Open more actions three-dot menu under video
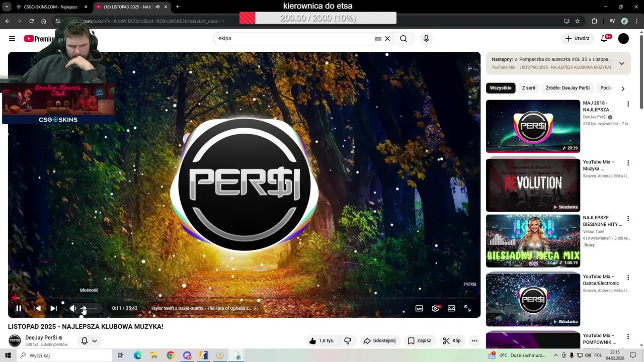Viewport: 644px width, 362px height. (x=474, y=340)
